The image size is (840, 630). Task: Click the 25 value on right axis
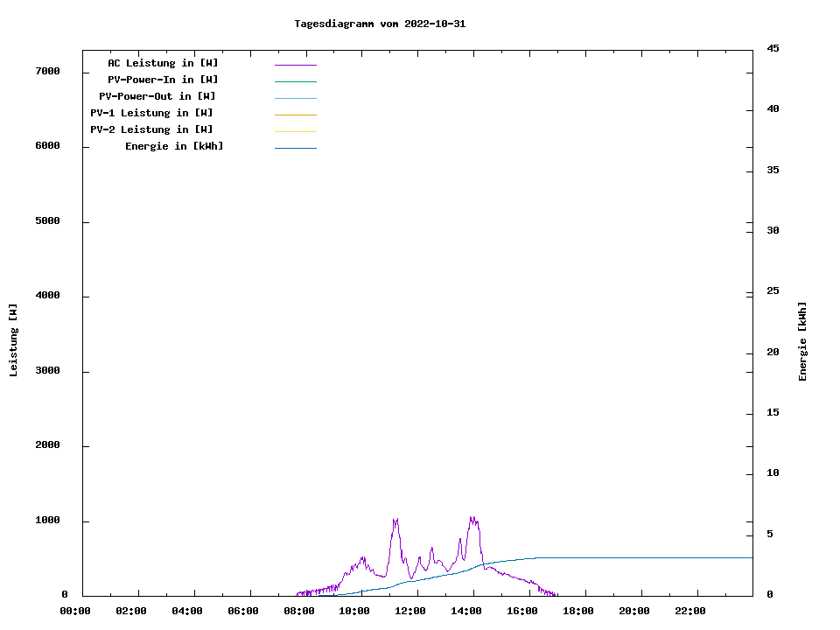(773, 290)
